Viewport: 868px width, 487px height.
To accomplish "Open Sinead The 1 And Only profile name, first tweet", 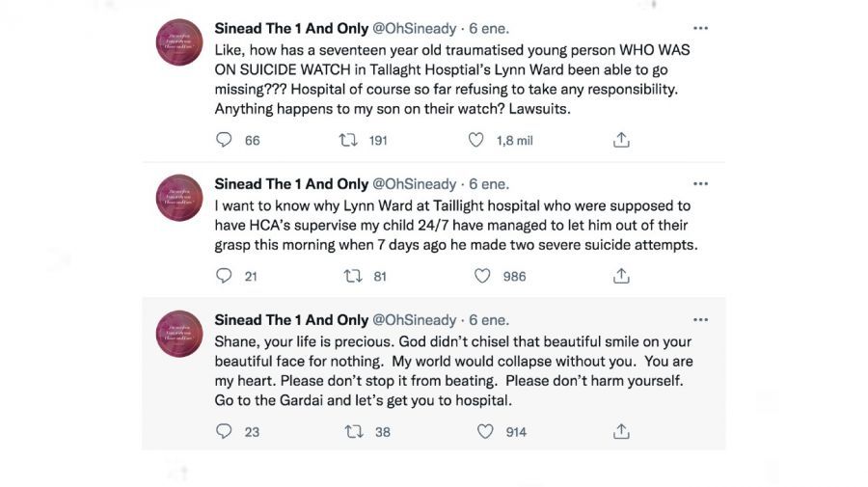I will pyautogui.click(x=291, y=29).
